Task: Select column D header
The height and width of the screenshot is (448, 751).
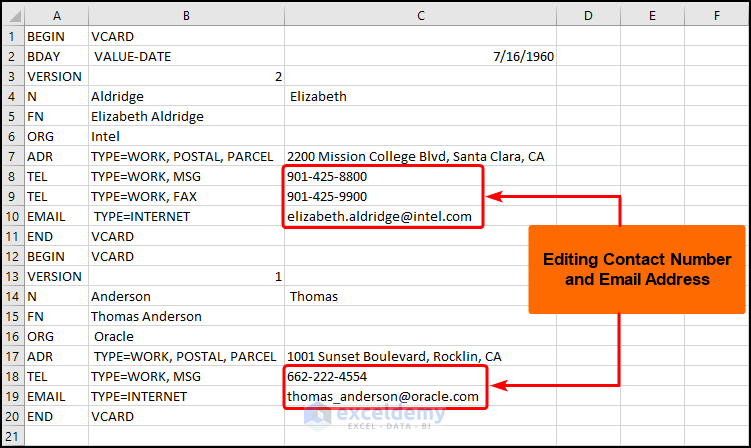Action: (x=588, y=16)
